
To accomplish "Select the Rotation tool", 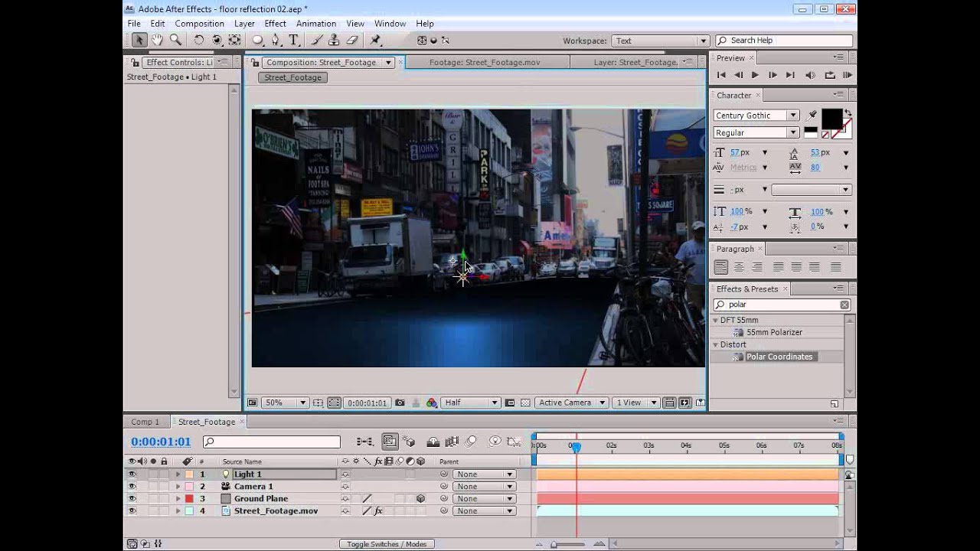I will tap(199, 41).
